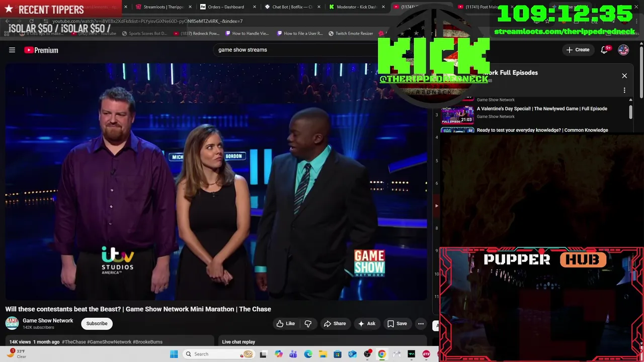Close the Chat Bot BotRix tab

point(319,7)
